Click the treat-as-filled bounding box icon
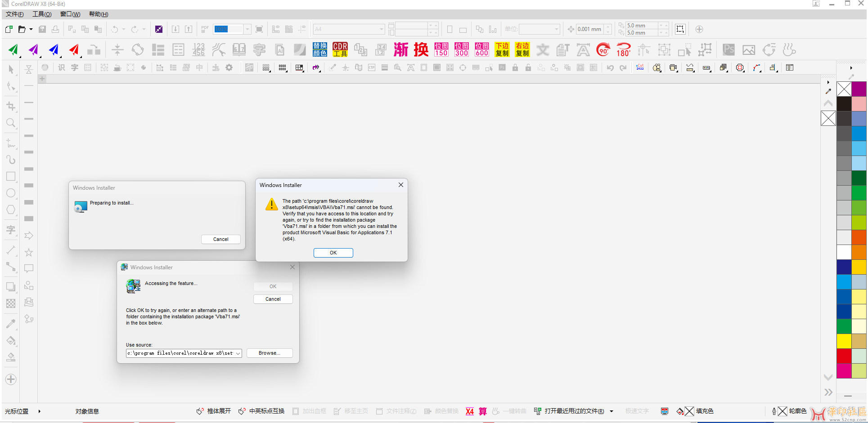868x423 pixels. pos(680,29)
